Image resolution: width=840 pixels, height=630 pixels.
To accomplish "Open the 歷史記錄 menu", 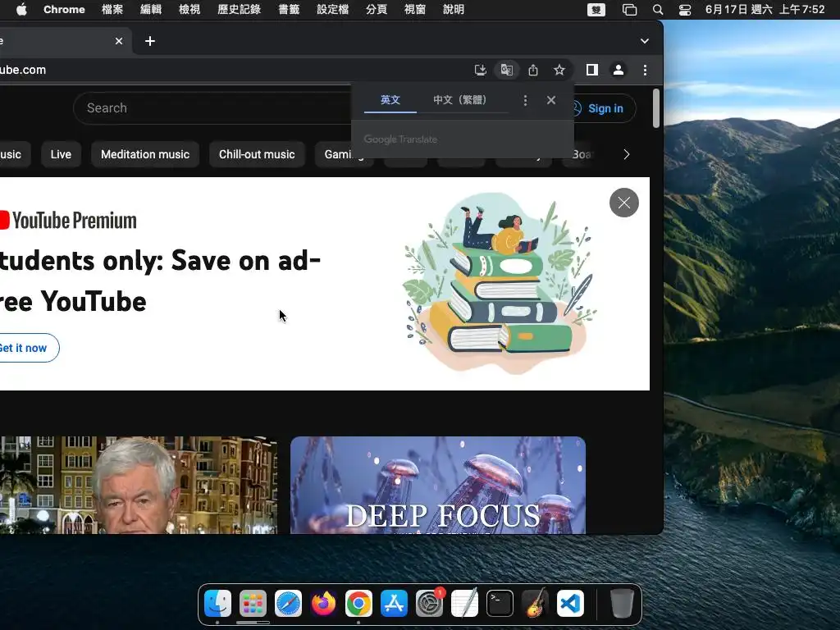I will tap(239, 10).
